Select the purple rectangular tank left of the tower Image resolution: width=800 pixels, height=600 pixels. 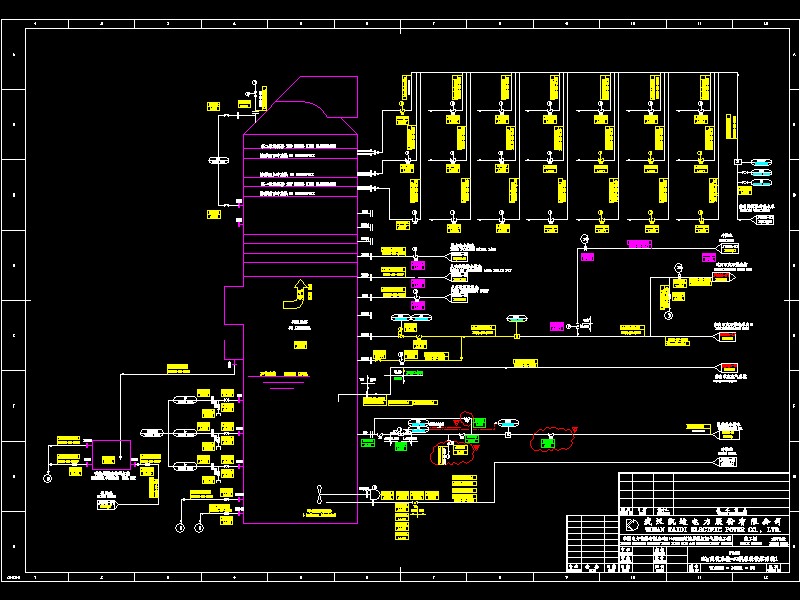point(111,455)
